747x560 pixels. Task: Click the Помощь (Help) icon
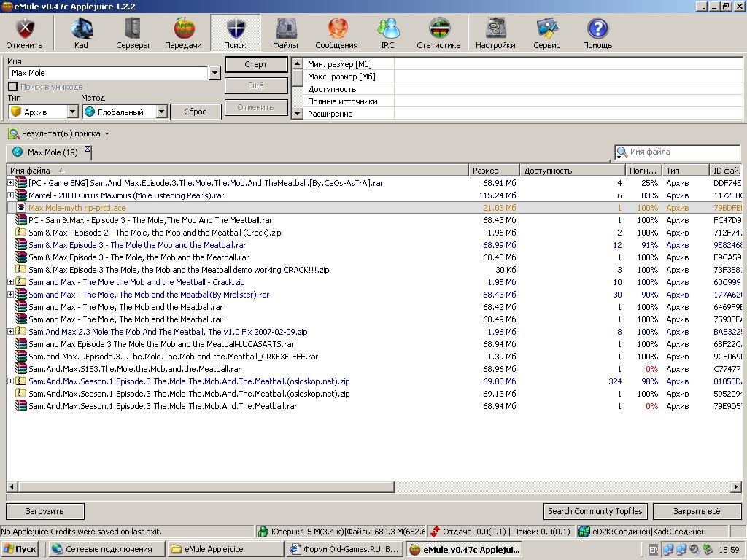click(x=597, y=34)
